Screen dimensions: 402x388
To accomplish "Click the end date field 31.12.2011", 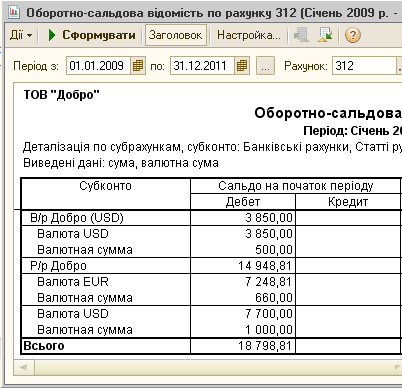I will pos(202,66).
